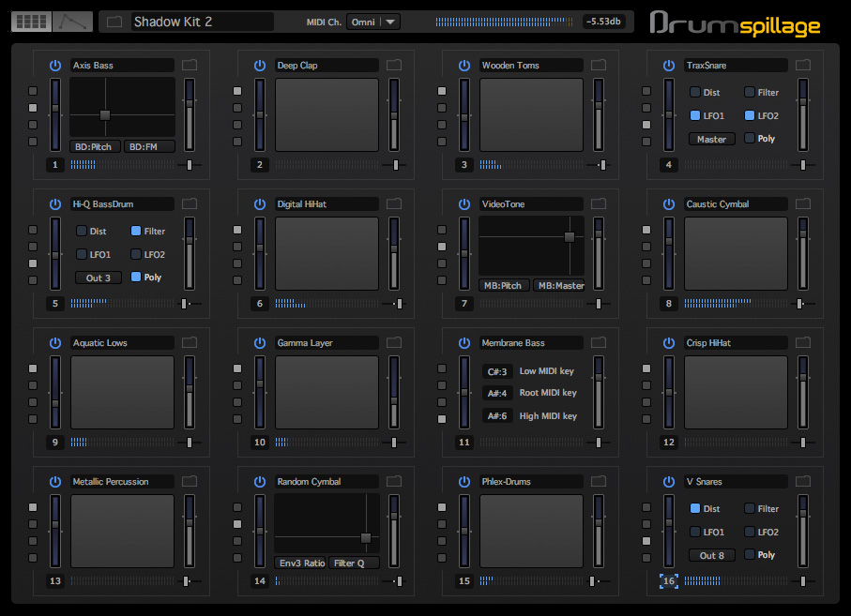Disable Dist on V Snares pad

[x=695, y=508]
